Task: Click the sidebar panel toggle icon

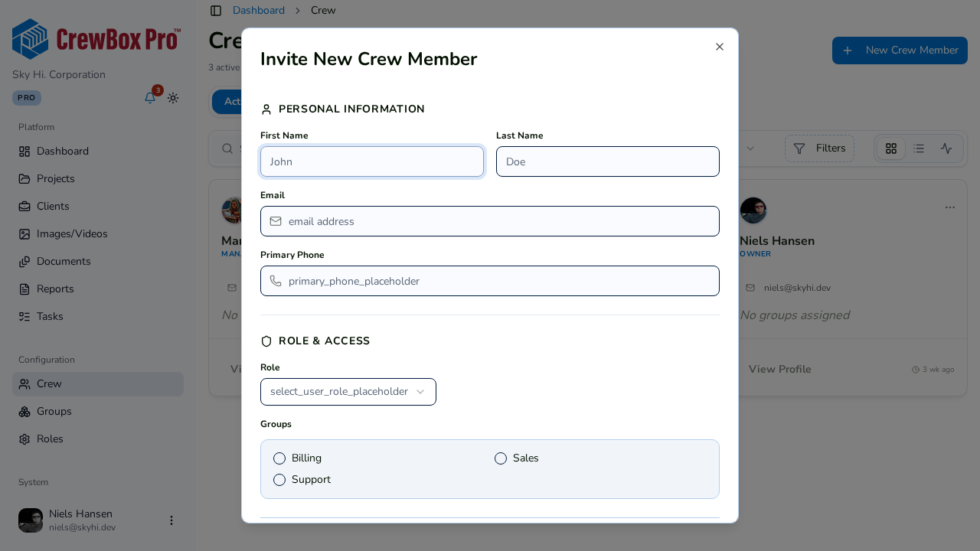Action: (216, 11)
